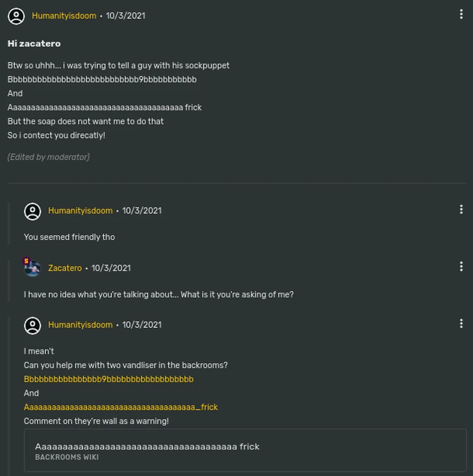The height and width of the screenshot is (476, 473).
Task: Open the Backrooms Wiki link preview card
Action: [x=245, y=450]
